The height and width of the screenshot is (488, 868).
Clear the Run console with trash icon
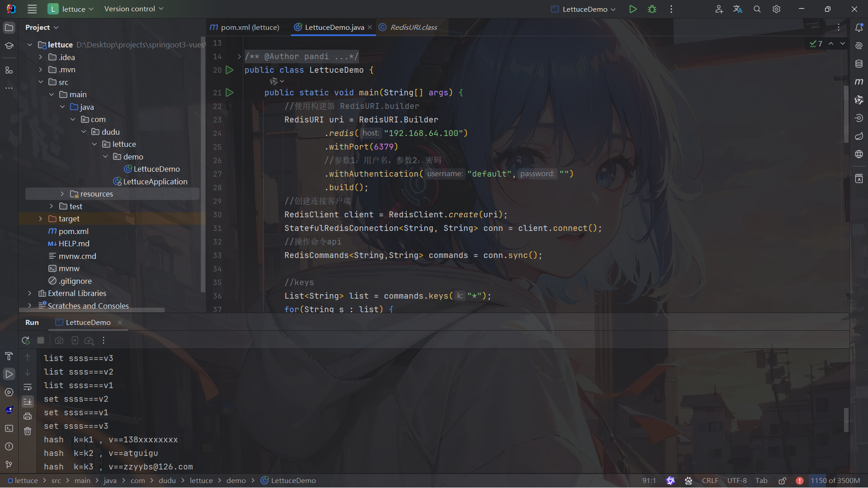pyautogui.click(x=28, y=431)
